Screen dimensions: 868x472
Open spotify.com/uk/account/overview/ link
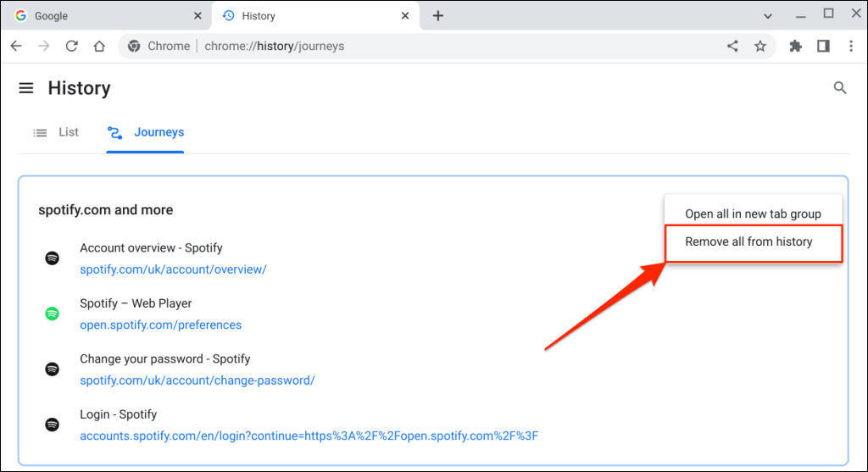point(173,269)
